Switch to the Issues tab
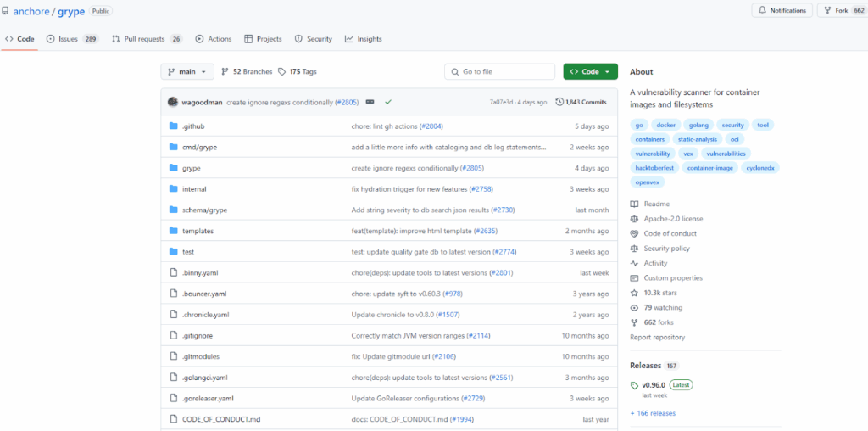Viewport: 868px width, 431px height. [72, 39]
